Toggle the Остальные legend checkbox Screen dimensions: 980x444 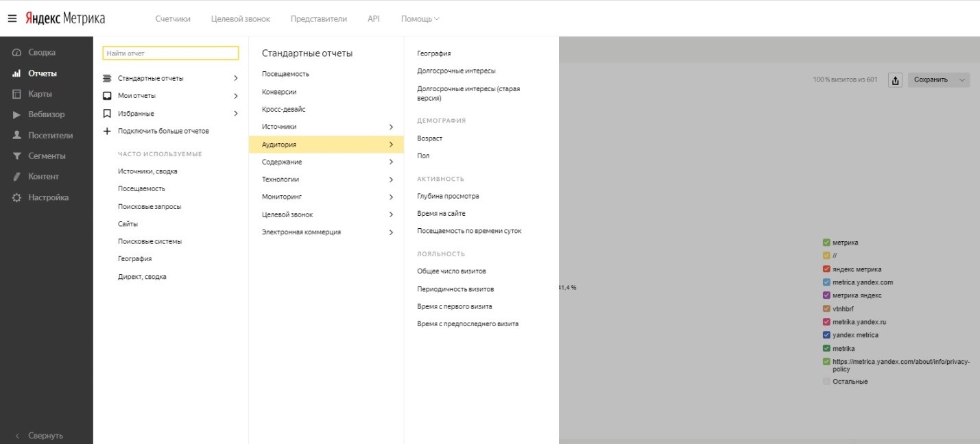click(826, 382)
